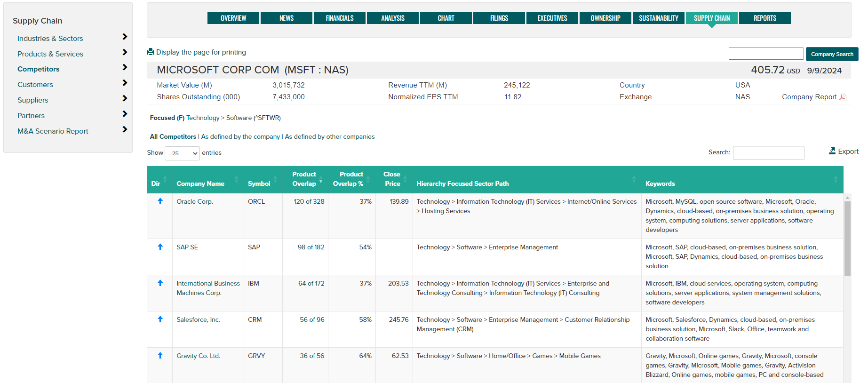Click the 56 of 96 overlap link
The image size is (868, 383).
[x=312, y=319]
